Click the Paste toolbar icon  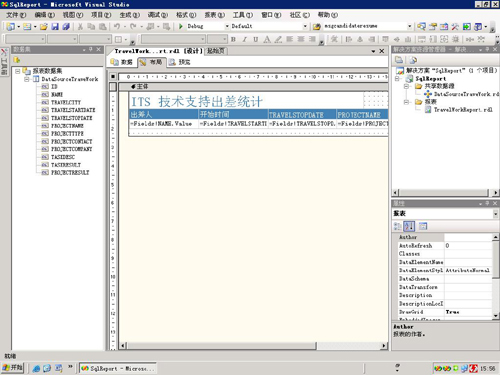coord(103,26)
